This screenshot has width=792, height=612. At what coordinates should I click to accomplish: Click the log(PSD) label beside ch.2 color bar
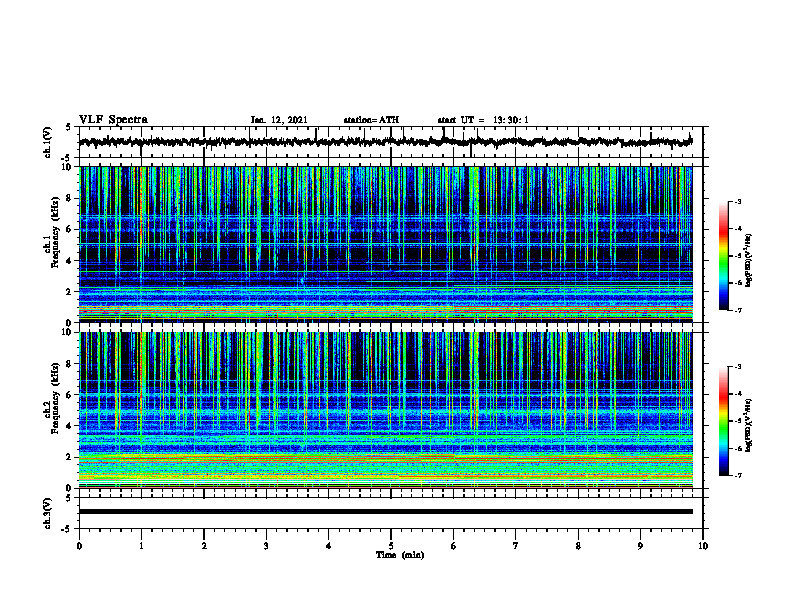(749, 425)
